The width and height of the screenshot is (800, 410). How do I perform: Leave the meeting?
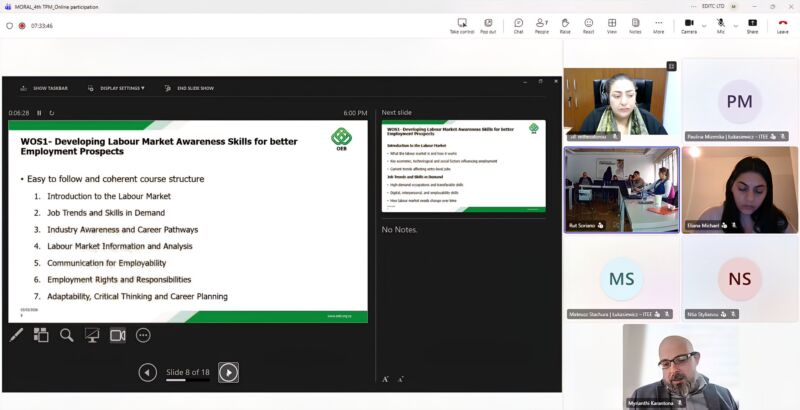click(782, 25)
